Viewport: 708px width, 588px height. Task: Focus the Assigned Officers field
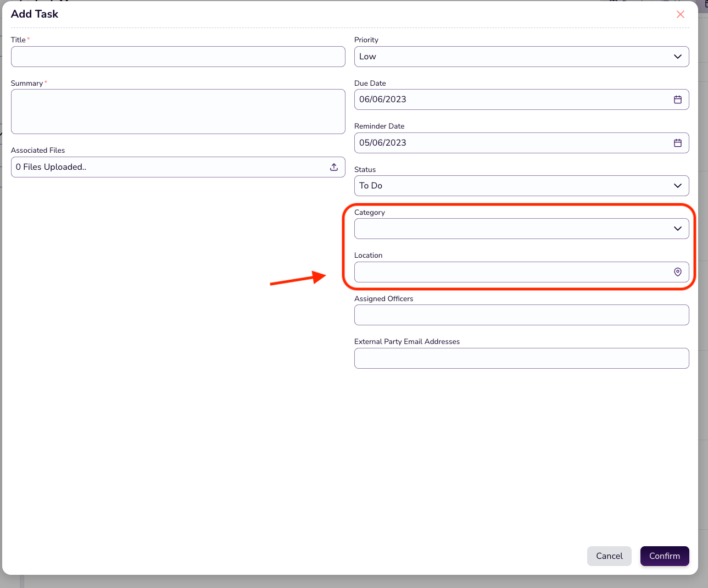coord(521,315)
